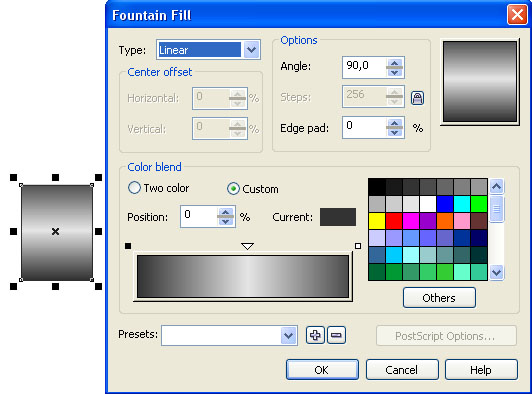
Task: Increase the Position percentage
Action: point(226,212)
